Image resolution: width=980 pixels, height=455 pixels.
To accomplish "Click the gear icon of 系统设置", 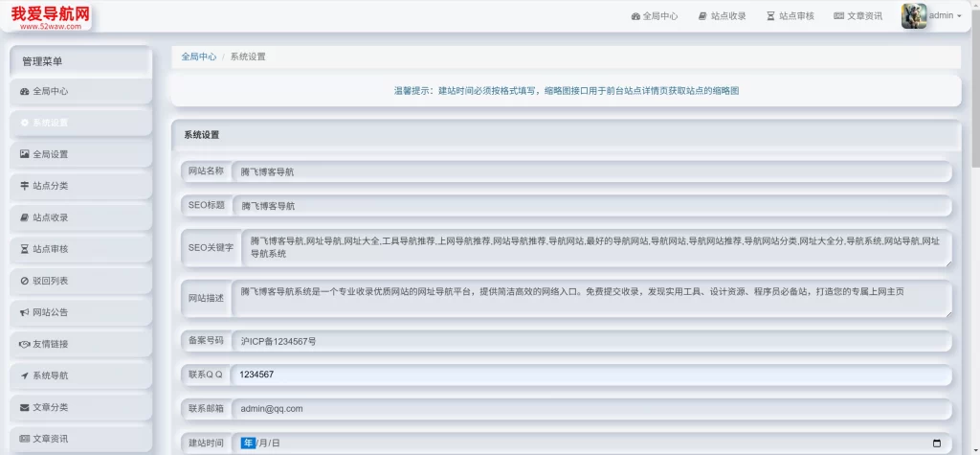I will pyautogui.click(x=24, y=123).
